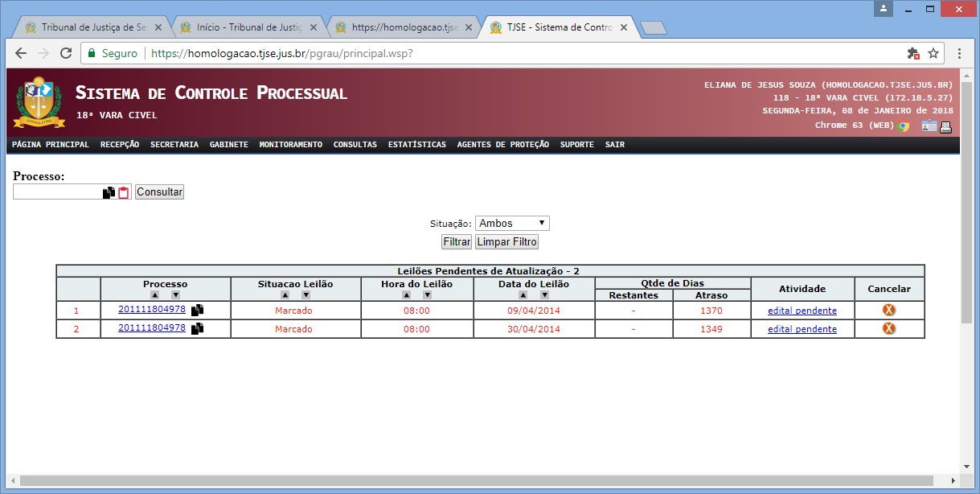Open the Consultas menu

click(355, 145)
